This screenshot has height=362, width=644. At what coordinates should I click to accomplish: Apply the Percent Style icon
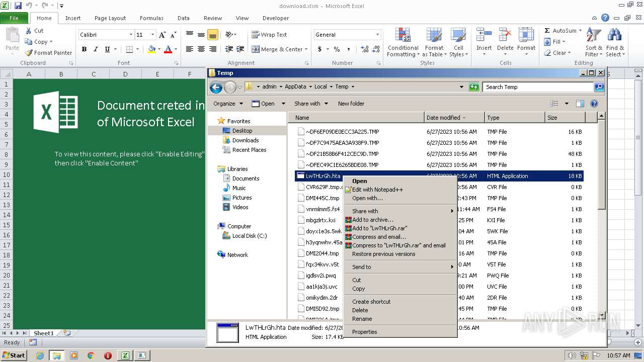[337, 49]
